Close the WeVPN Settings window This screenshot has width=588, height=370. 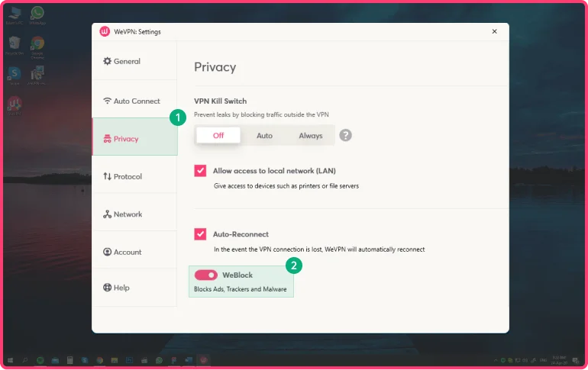coord(494,31)
